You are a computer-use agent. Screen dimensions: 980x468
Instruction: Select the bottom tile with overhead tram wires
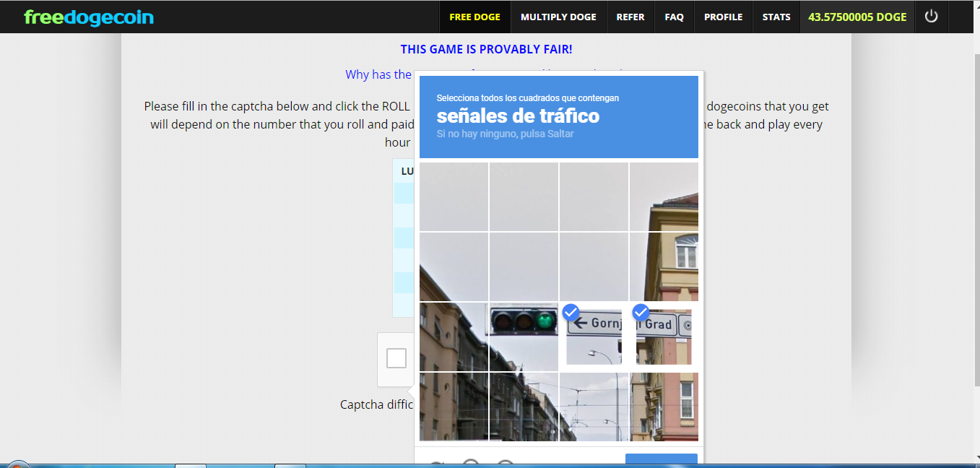click(x=594, y=407)
